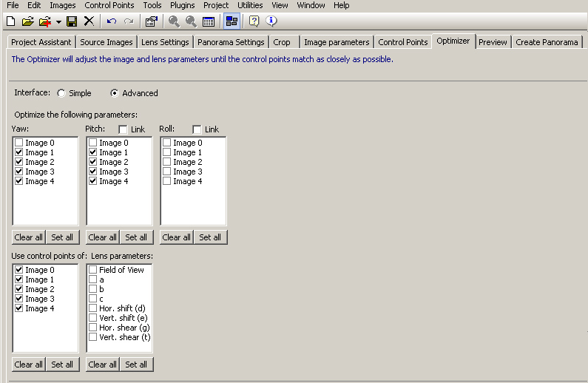Click Set all under the Roll list
This screenshot has width=588, height=383.
pos(210,237)
